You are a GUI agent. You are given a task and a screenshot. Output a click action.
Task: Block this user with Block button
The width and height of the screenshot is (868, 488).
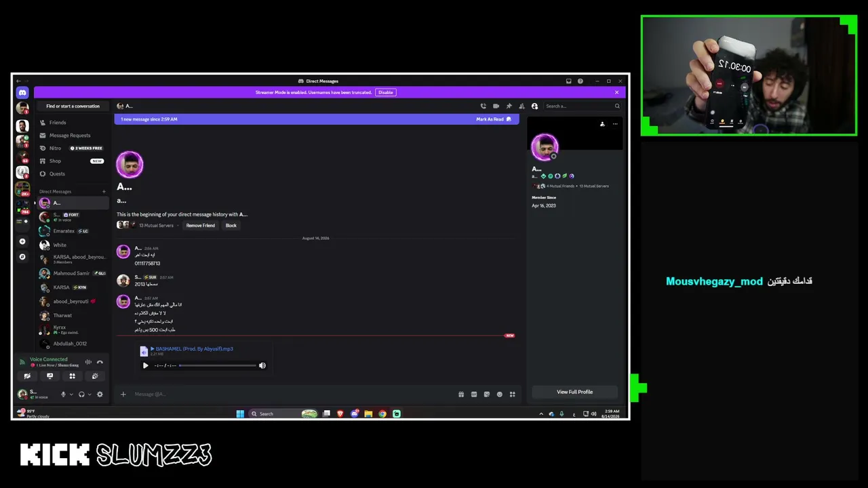pos(231,226)
